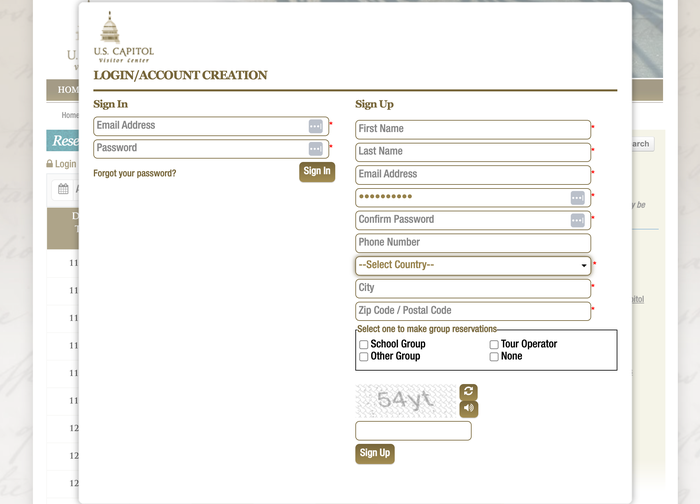Click the Login link in the background page

click(x=65, y=164)
